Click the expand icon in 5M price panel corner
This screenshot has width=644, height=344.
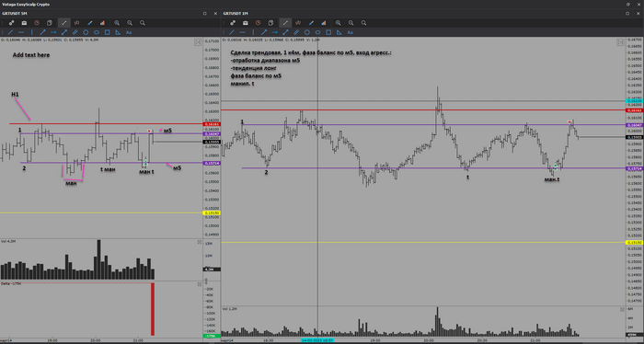(x=198, y=42)
